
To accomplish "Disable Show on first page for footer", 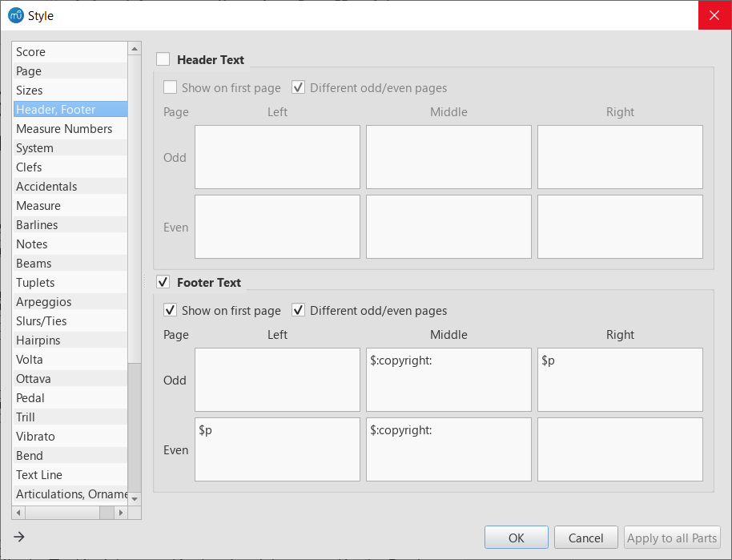I will (170, 310).
